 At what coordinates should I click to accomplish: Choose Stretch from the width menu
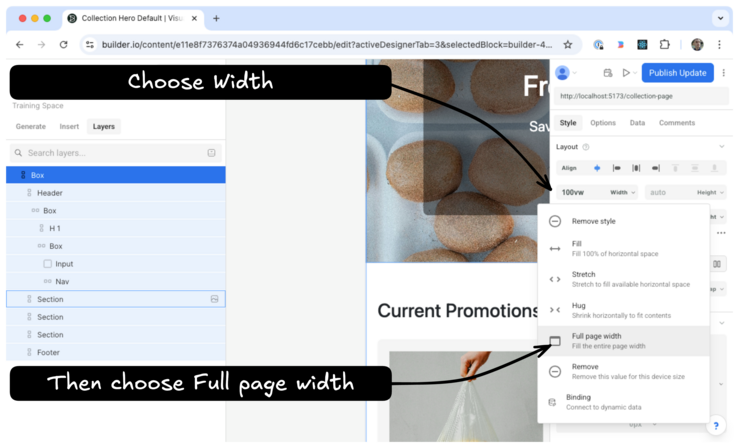pos(624,279)
